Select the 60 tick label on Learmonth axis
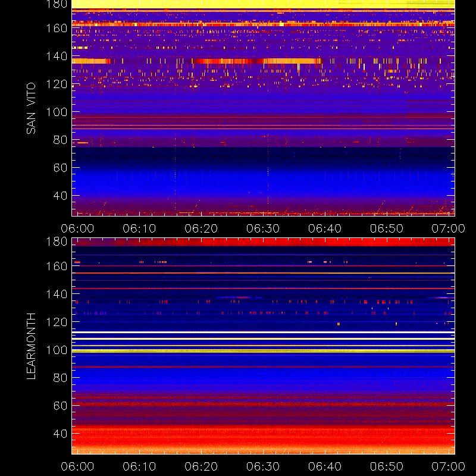476x476 pixels. [x=61, y=406]
